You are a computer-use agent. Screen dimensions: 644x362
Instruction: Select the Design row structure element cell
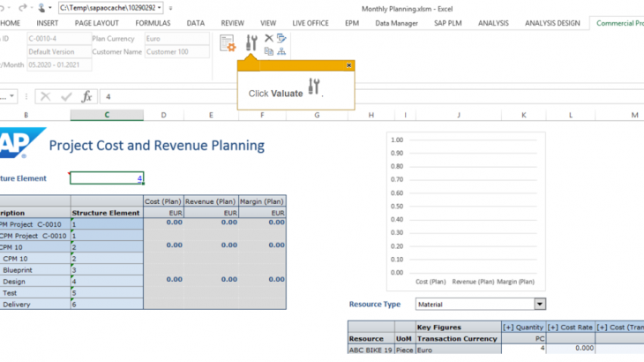[x=106, y=281]
